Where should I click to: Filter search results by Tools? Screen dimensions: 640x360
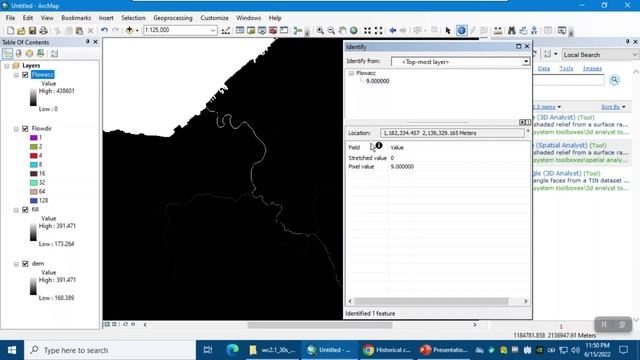[x=566, y=69]
